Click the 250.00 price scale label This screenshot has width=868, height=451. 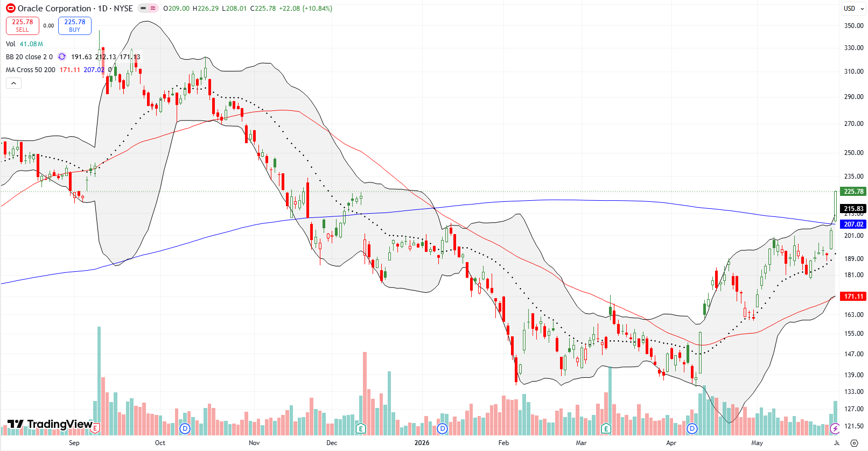(853, 153)
